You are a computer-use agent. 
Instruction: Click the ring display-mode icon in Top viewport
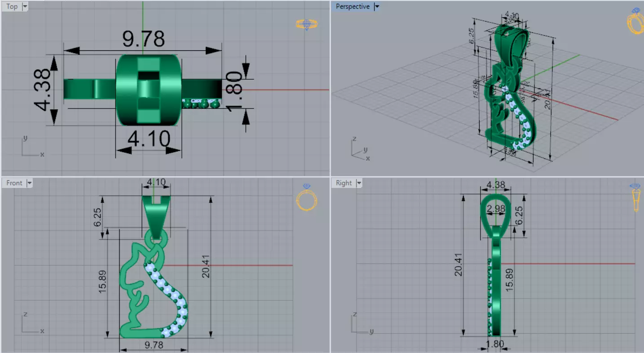pyautogui.click(x=307, y=24)
